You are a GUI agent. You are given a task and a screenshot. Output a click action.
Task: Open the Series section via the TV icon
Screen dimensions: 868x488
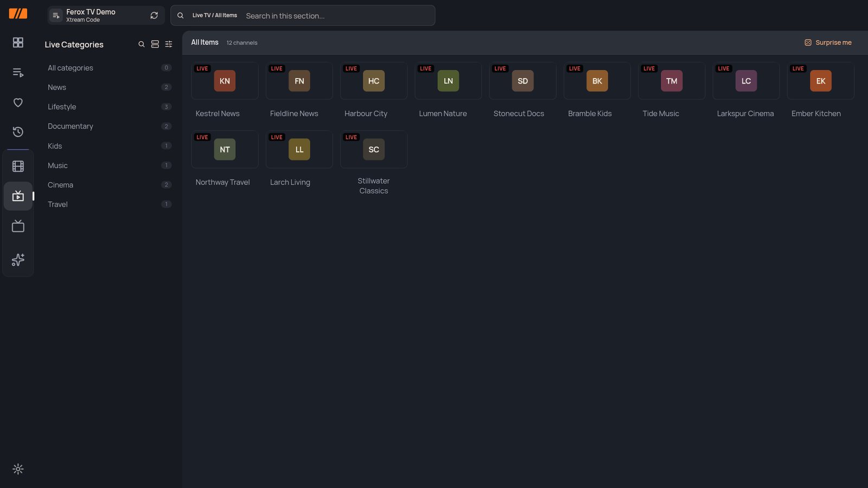click(x=18, y=226)
